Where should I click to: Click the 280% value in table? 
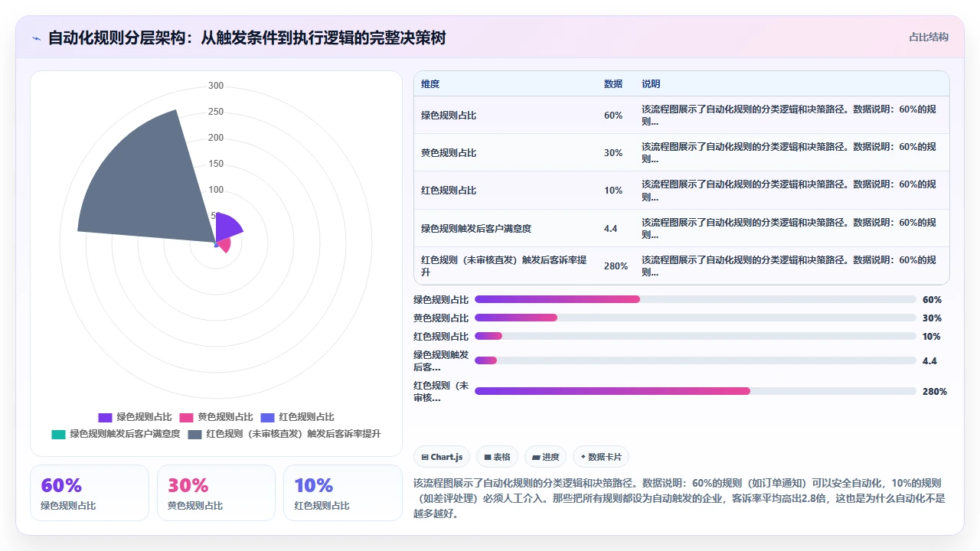coord(616,266)
